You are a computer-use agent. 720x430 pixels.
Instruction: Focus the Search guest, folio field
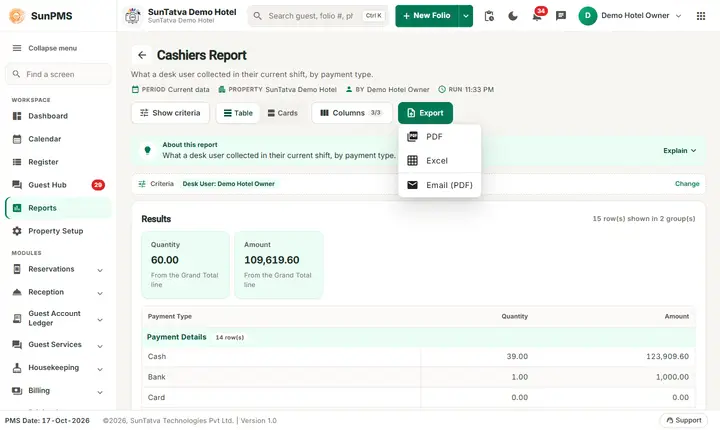(318, 16)
